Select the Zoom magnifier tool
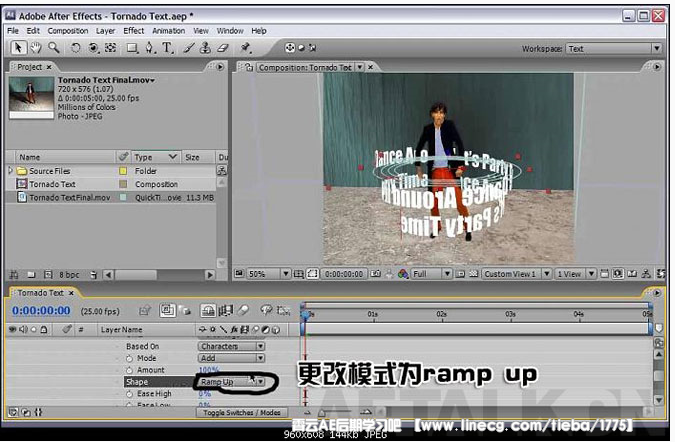This screenshot has width=675, height=442. 53,47
